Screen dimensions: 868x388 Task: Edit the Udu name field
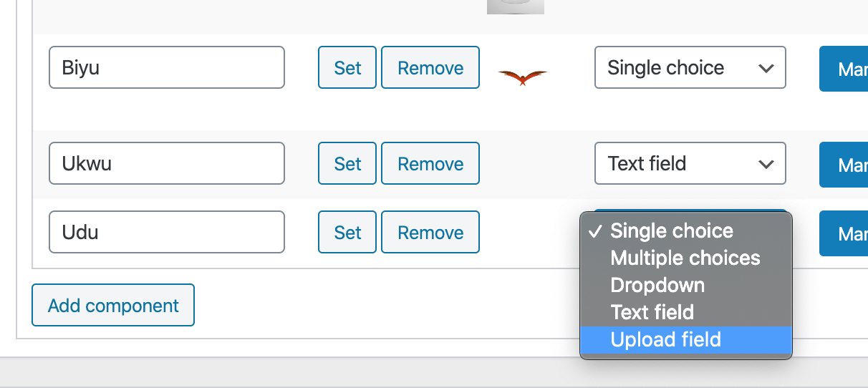(x=167, y=232)
